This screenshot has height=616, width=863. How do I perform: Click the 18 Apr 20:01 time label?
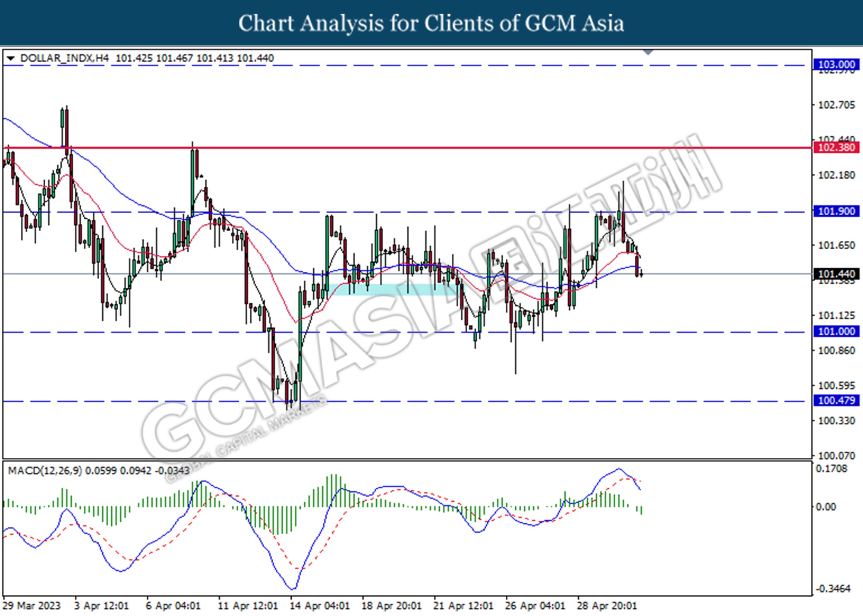click(391, 606)
